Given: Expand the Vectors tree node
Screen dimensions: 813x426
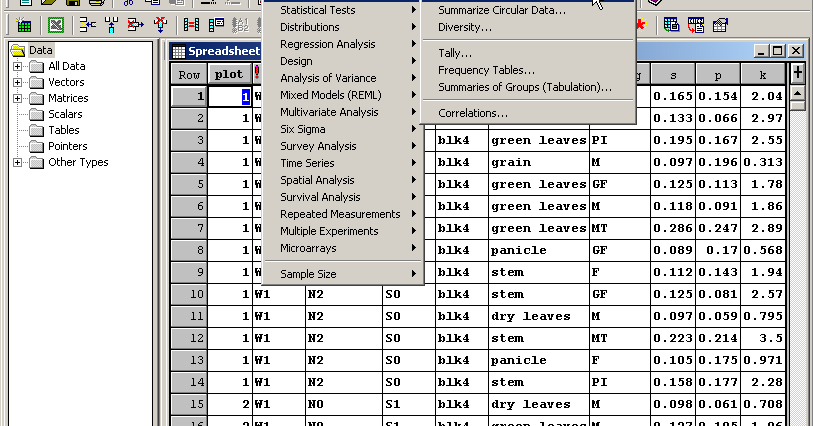Looking at the screenshot, I should [x=18, y=82].
